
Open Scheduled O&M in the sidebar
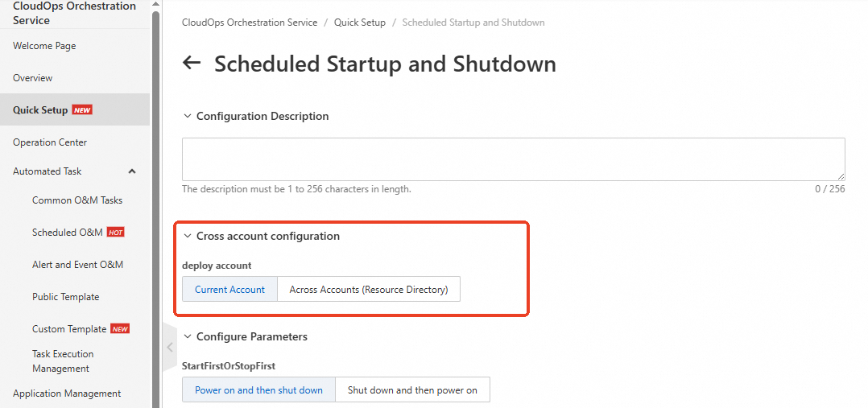(68, 233)
